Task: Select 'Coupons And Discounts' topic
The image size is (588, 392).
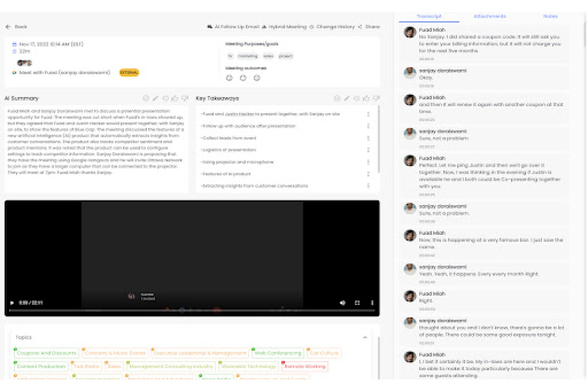Action: tap(47, 353)
